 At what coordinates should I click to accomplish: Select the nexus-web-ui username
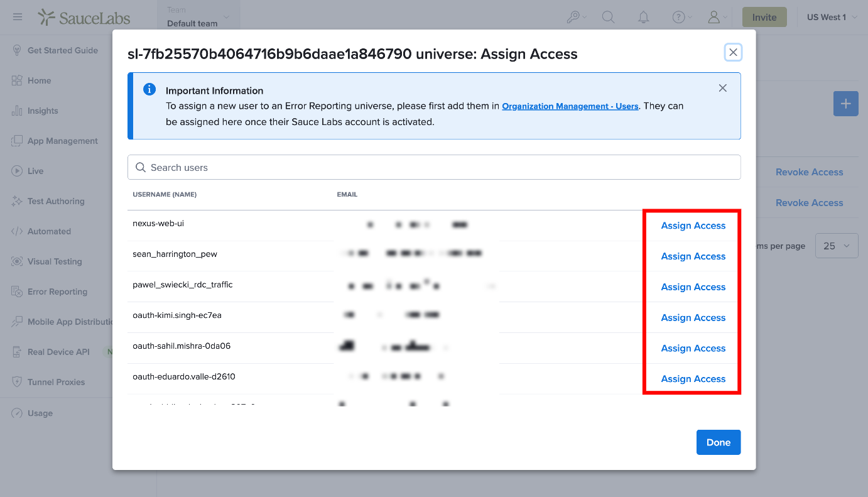(x=158, y=223)
